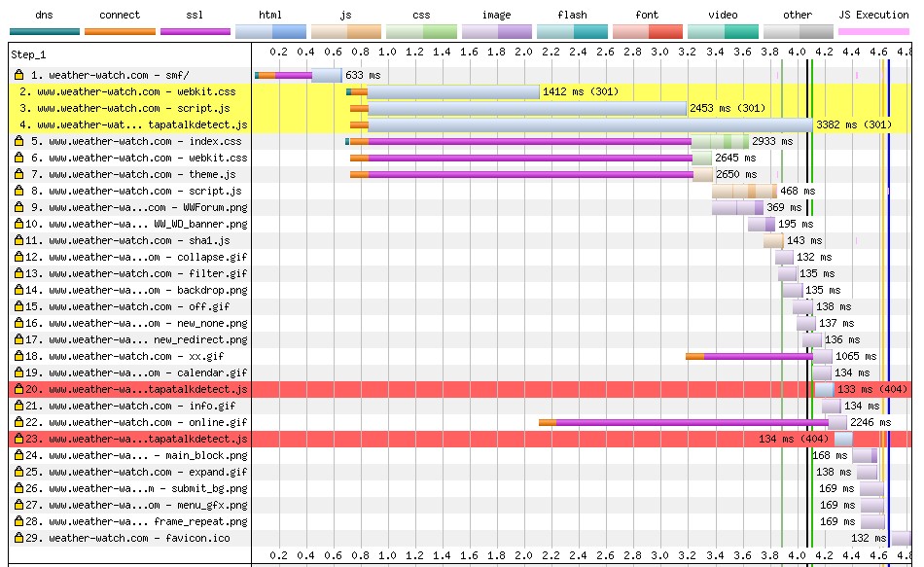Click the lock icon on red row 20
Image resolution: width=924 pixels, height=567 pixels.
click(18, 388)
